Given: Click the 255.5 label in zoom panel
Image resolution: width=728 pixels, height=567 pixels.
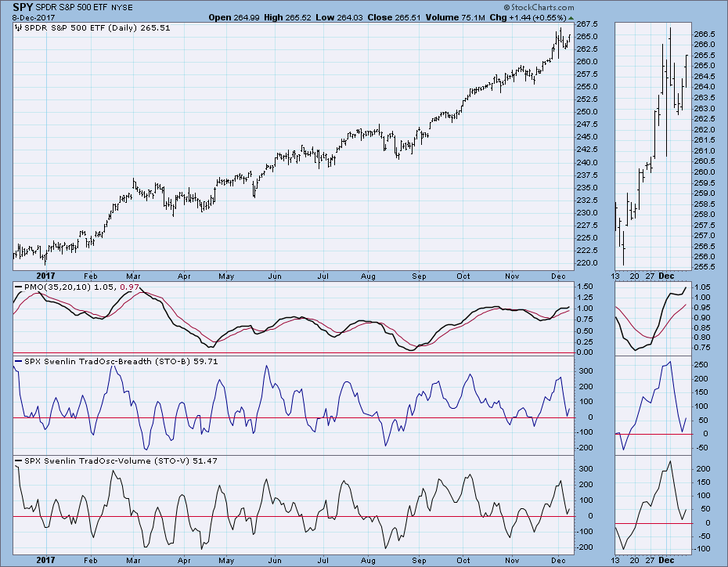Looking at the screenshot, I should tap(705, 267).
